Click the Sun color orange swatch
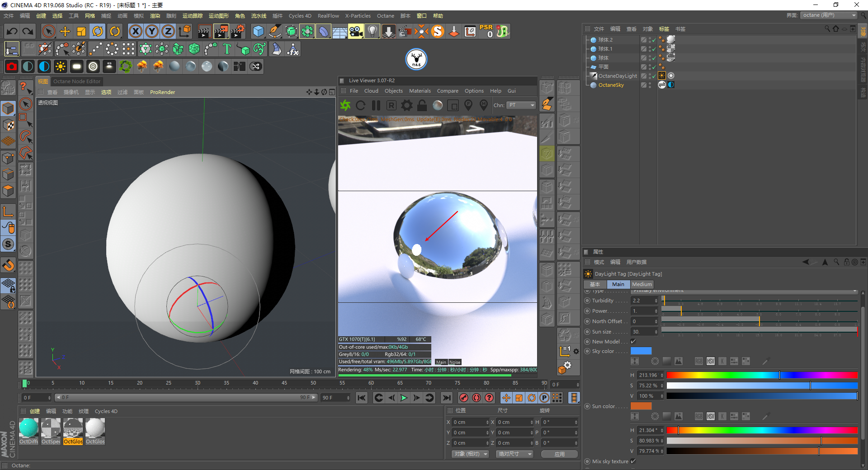The image size is (868, 470). pyautogui.click(x=641, y=406)
